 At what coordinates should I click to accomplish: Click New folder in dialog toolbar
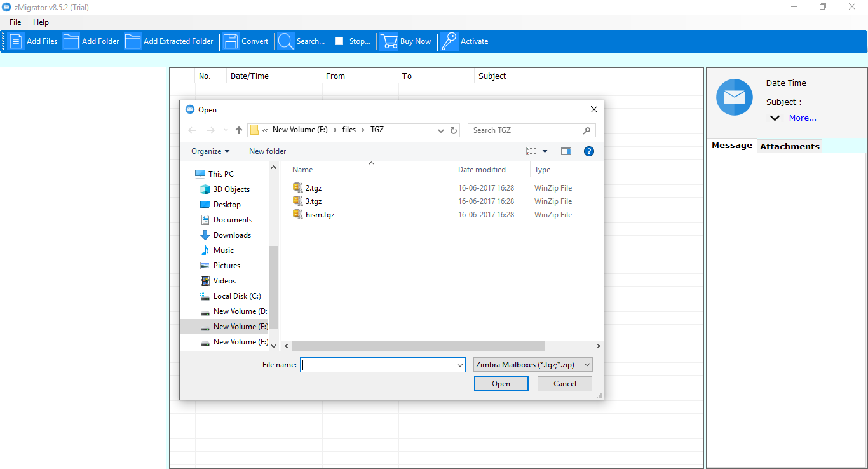(x=268, y=151)
